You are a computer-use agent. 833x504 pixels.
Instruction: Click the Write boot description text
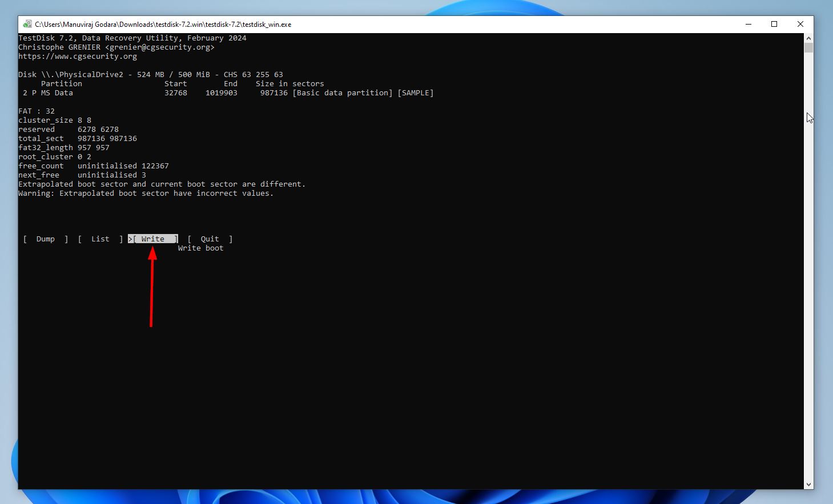[x=200, y=248]
